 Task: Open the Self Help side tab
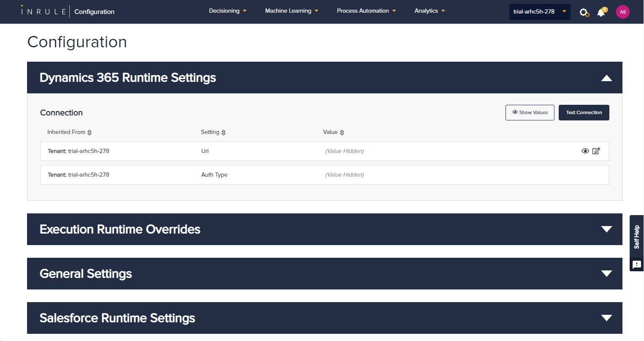636,237
